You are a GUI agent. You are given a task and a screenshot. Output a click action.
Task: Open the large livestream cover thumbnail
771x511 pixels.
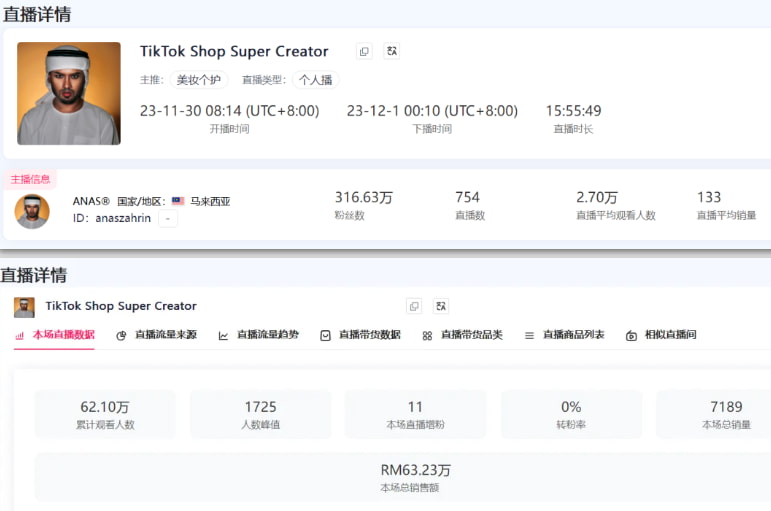coord(69,93)
